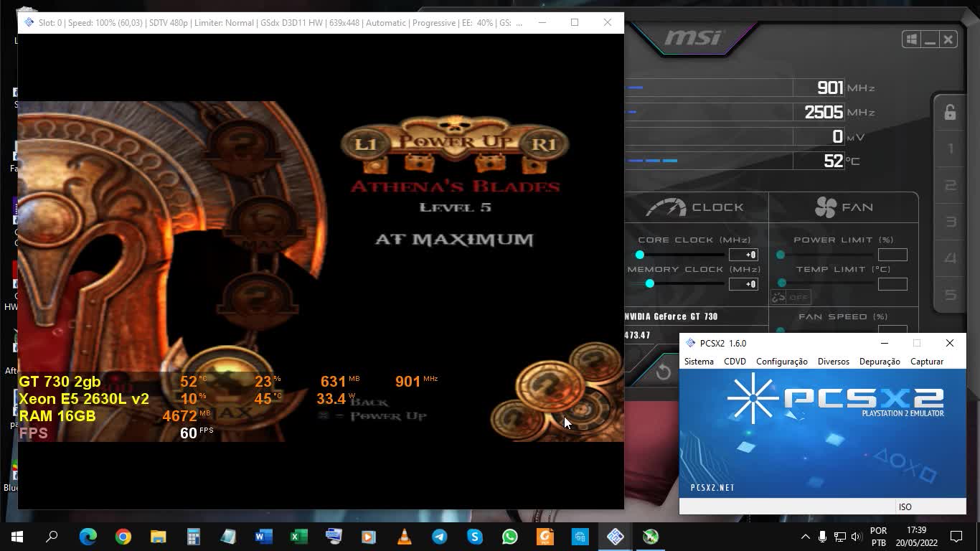Launch VLC media player from the taskbar
The height and width of the screenshot is (551, 980).
click(x=404, y=537)
